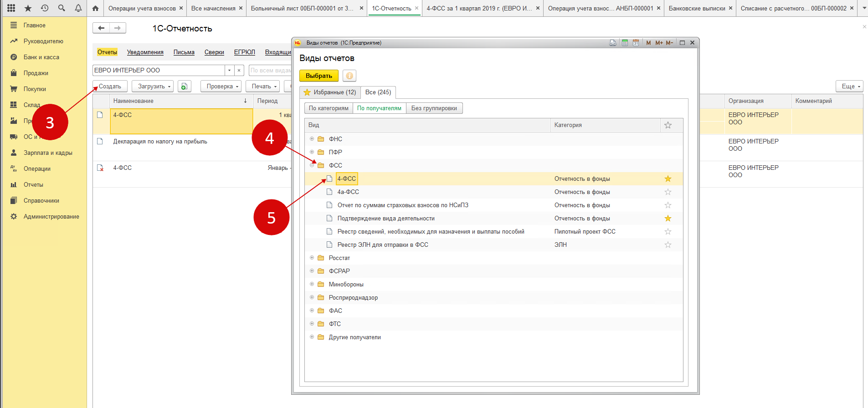Switch grouping to По категориям
Screen dimensions: 868x408
[x=329, y=108]
